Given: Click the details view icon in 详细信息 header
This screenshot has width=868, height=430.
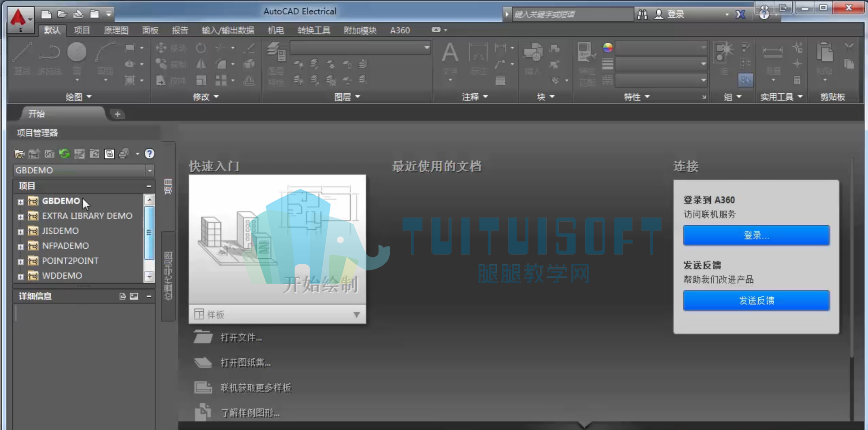Looking at the screenshot, I should click(122, 296).
